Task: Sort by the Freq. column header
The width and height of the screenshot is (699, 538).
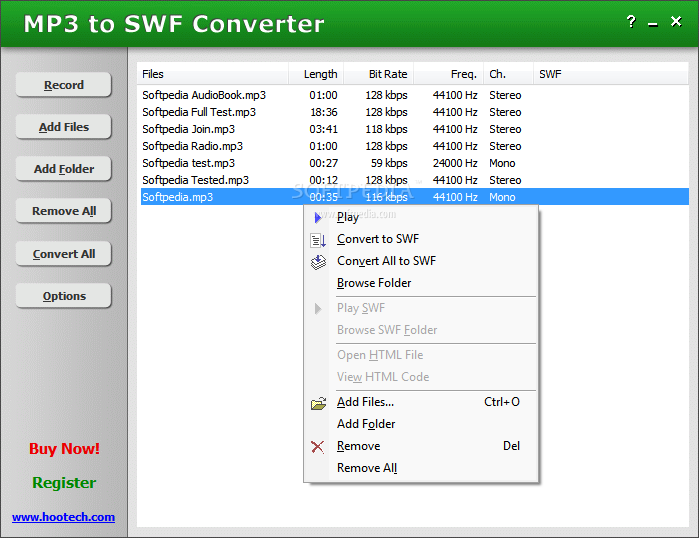Action: point(448,74)
